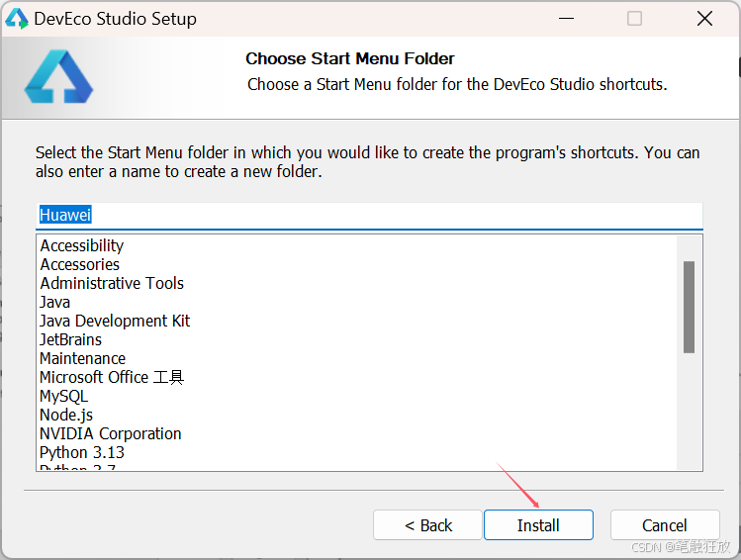
Task: Cancel the DevEco Studio setup
Action: 665,524
